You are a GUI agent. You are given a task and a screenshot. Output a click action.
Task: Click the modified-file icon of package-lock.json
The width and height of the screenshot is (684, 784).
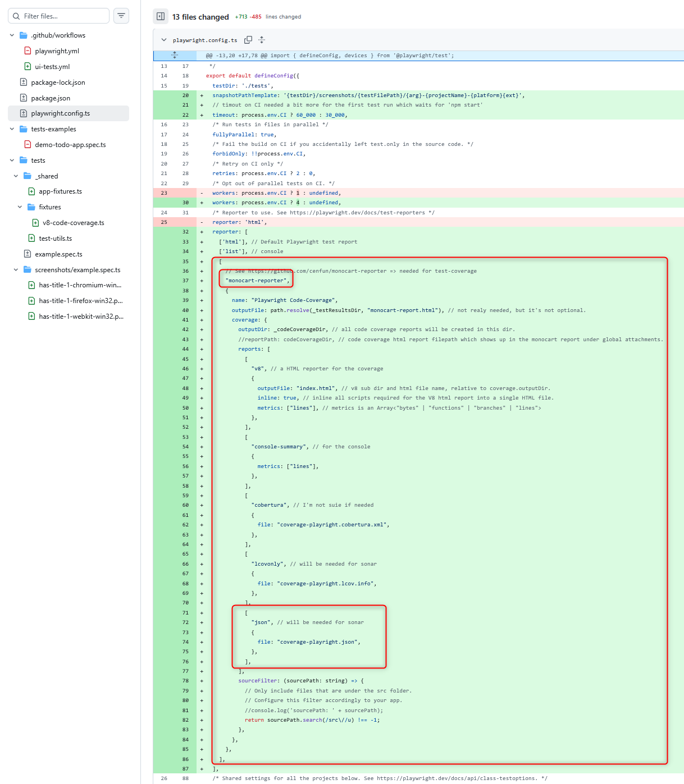(x=24, y=82)
